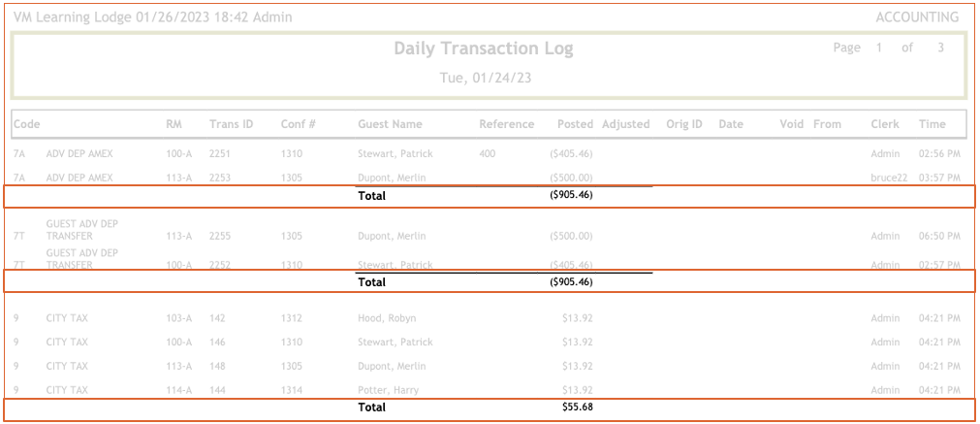Click the ACCOUNTING label in the header
Image resolution: width=980 pixels, height=424 pixels.
[x=916, y=17]
